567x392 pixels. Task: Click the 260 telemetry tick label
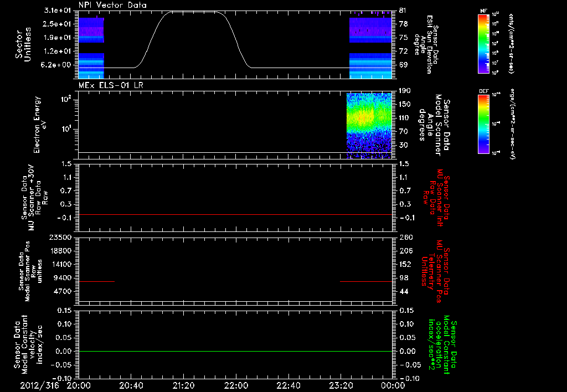coord(405,238)
